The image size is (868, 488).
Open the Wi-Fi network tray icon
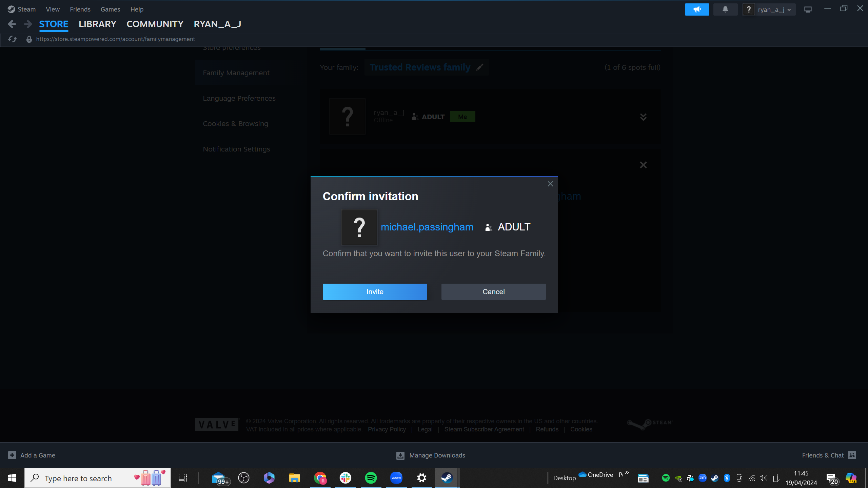pyautogui.click(x=752, y=478)
